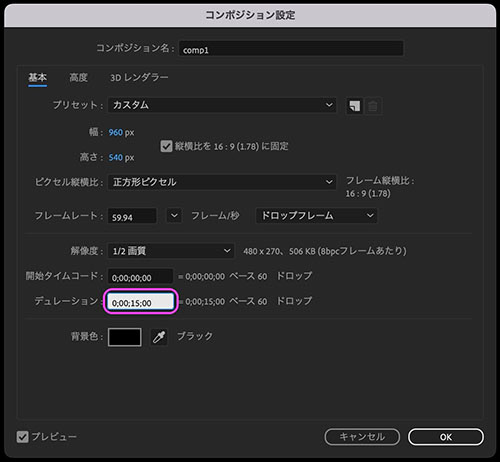500x462 pixels.
Task: Click the 59.94 frame rate field
Action: [132, 216]
